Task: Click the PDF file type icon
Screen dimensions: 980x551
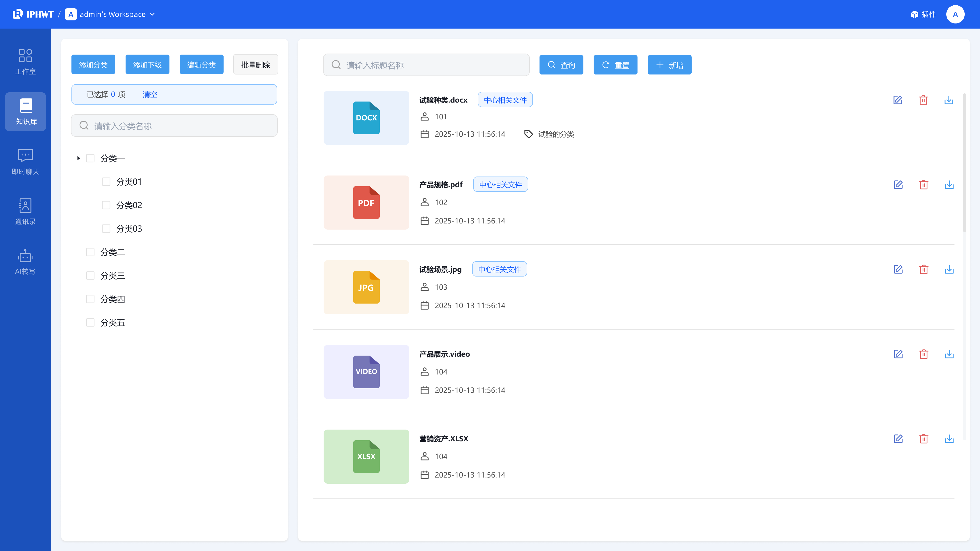Action: pos(366,203)
